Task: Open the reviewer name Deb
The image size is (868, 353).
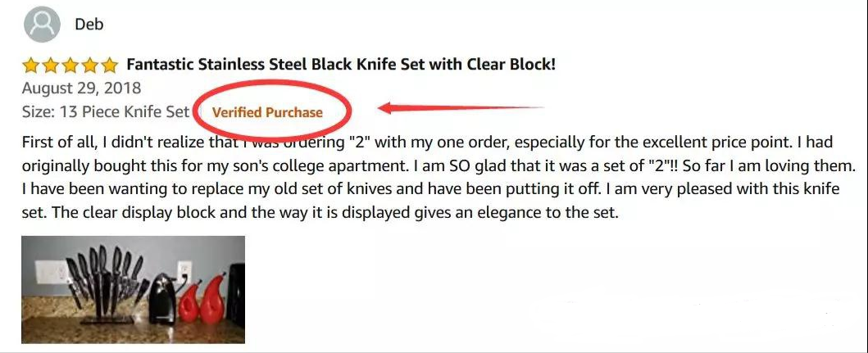Action: 89,25
